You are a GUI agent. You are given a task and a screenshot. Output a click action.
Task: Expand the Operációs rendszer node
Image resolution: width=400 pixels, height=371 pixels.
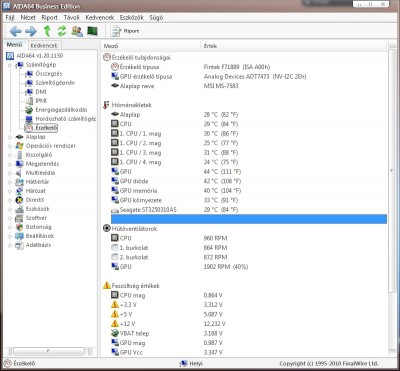pyautogui.click(x=10, y=146)
